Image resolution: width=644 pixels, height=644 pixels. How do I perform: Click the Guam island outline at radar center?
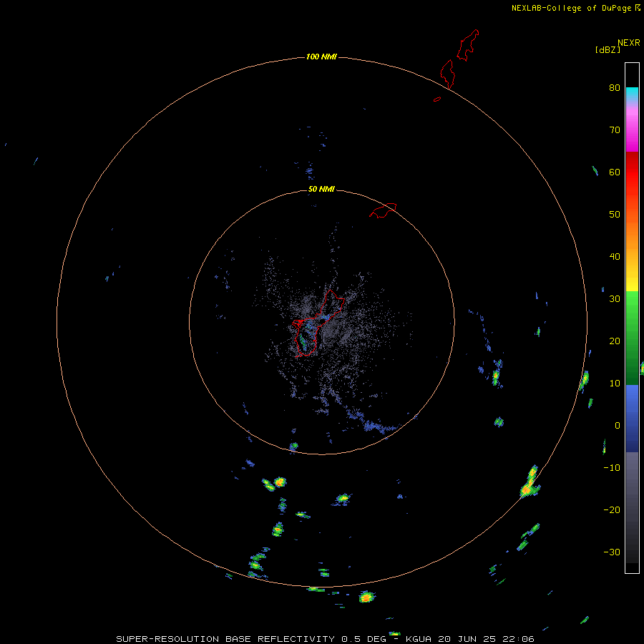(318, 323)
